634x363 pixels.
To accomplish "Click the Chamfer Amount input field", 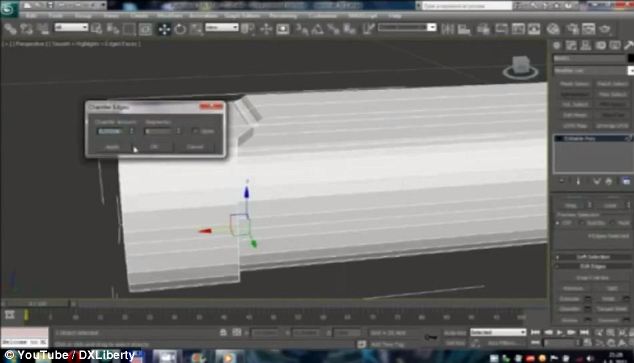I will [x=111, y=131].
